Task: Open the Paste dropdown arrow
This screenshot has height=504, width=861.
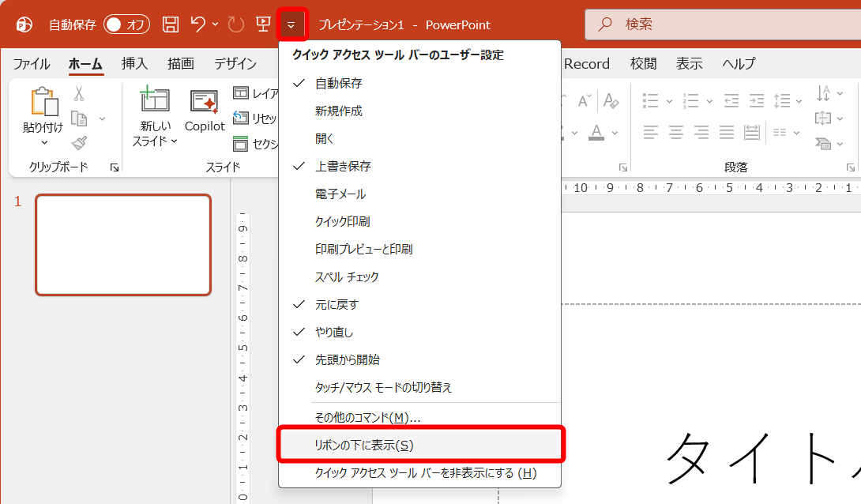Action: click(43, 142)
